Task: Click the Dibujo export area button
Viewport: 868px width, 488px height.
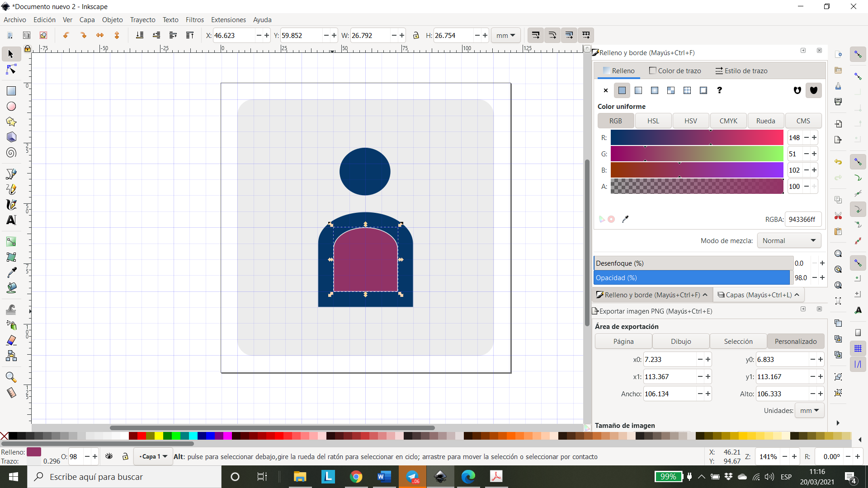Action: pyautogui.click(x=681, y=342)
